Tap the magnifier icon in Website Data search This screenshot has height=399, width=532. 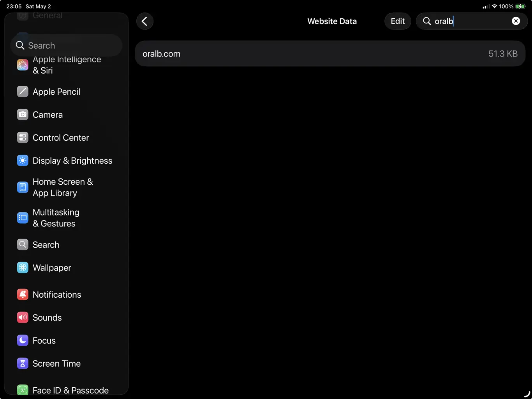pyautogui.click(x=427, y=21)
